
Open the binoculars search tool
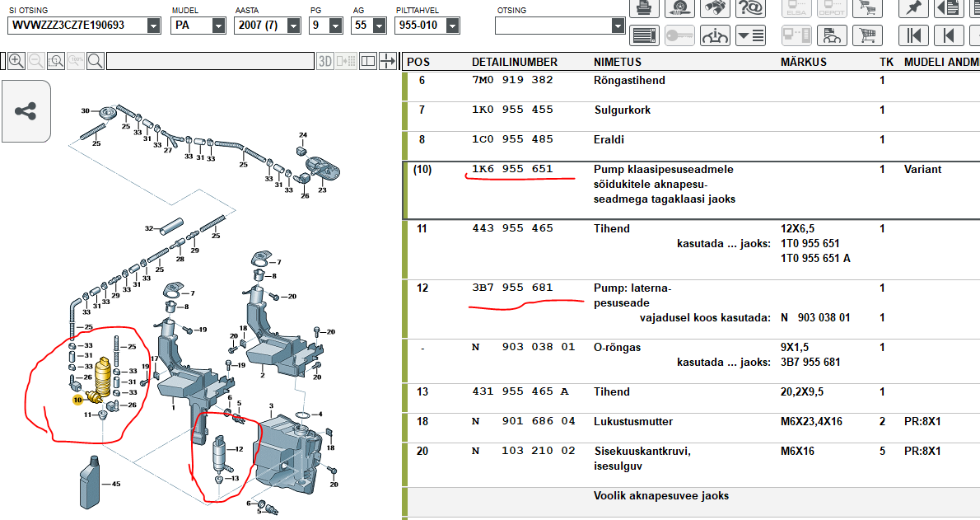(715, 7)
